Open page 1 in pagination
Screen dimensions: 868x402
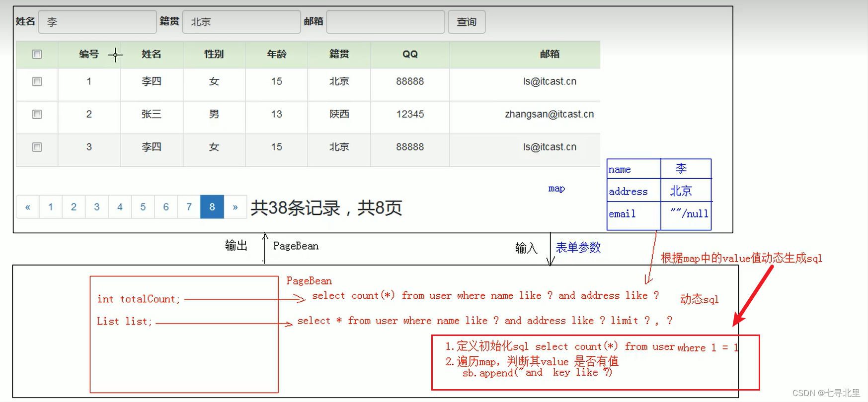click(51, 207)
